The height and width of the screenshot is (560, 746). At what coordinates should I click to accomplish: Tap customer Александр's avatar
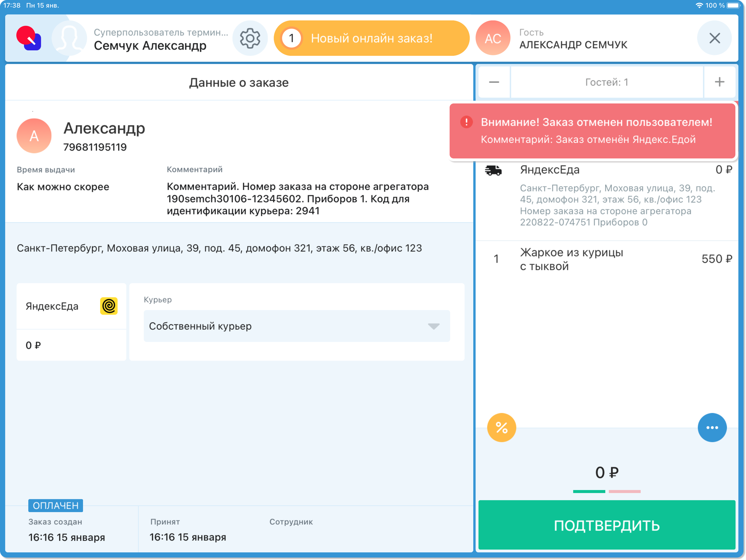[x=34, y=136]
